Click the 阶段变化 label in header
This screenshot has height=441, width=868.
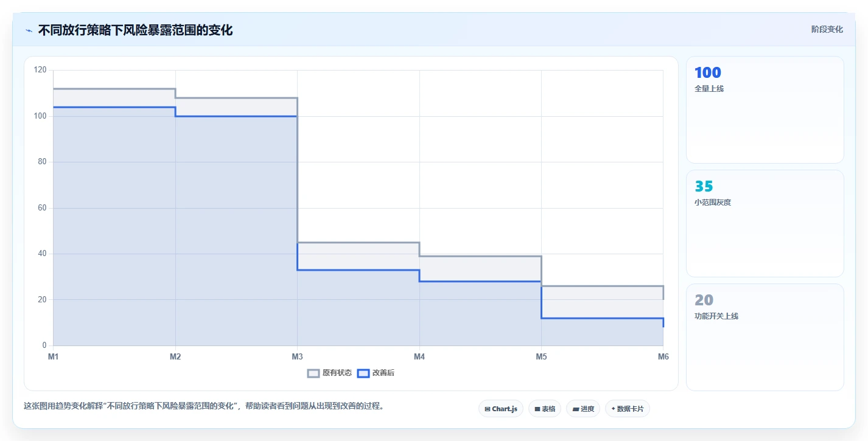pyautogui.click(x=827, y=29)
